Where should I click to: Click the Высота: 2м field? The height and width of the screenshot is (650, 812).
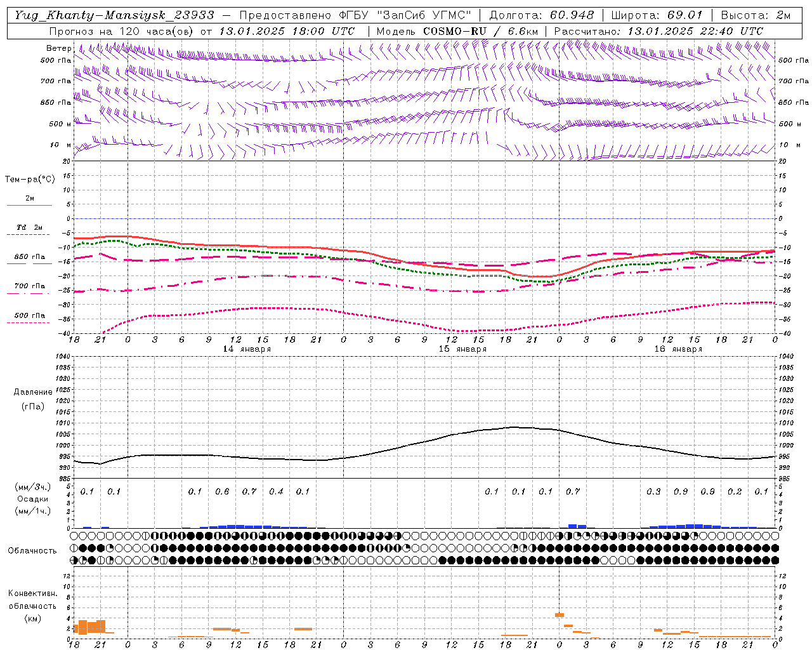point(756,15)
